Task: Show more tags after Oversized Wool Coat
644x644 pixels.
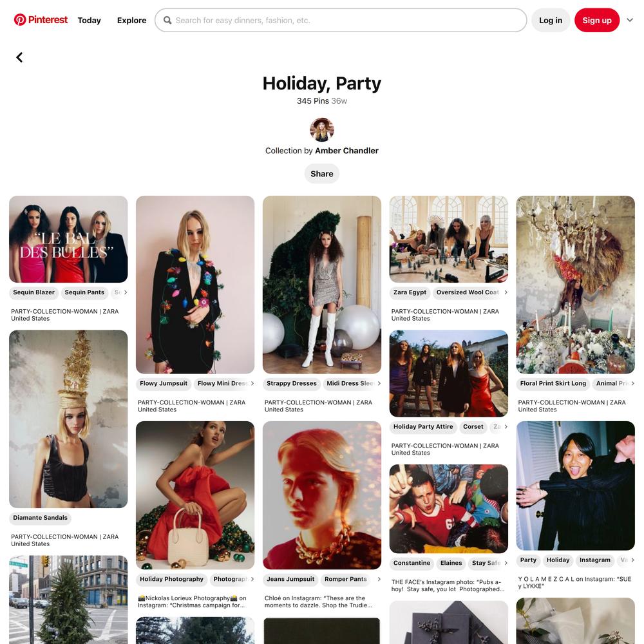Action: (506, 292)
